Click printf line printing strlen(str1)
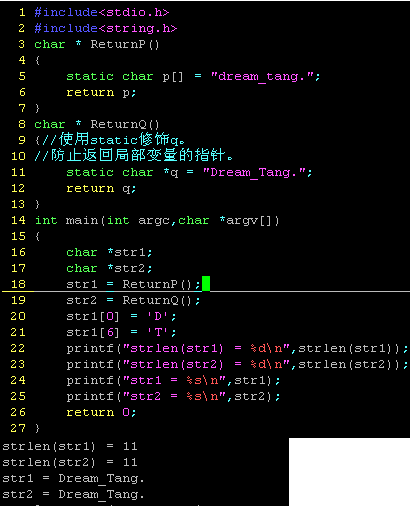Image resolution: width=410 pixels, height=506 pixels. [x=237, y=348]
